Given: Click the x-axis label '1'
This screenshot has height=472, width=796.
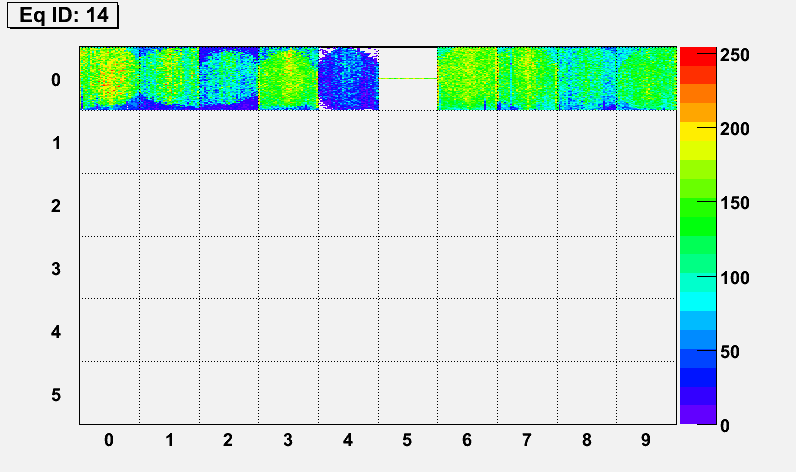Looking at the screenshot, I should coord(169,440).
